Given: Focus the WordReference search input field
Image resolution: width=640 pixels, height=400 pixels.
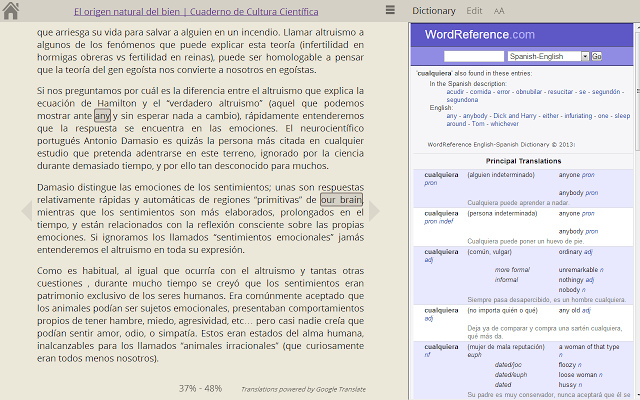Looking at the screenshot, I should [x=474, y=56].
